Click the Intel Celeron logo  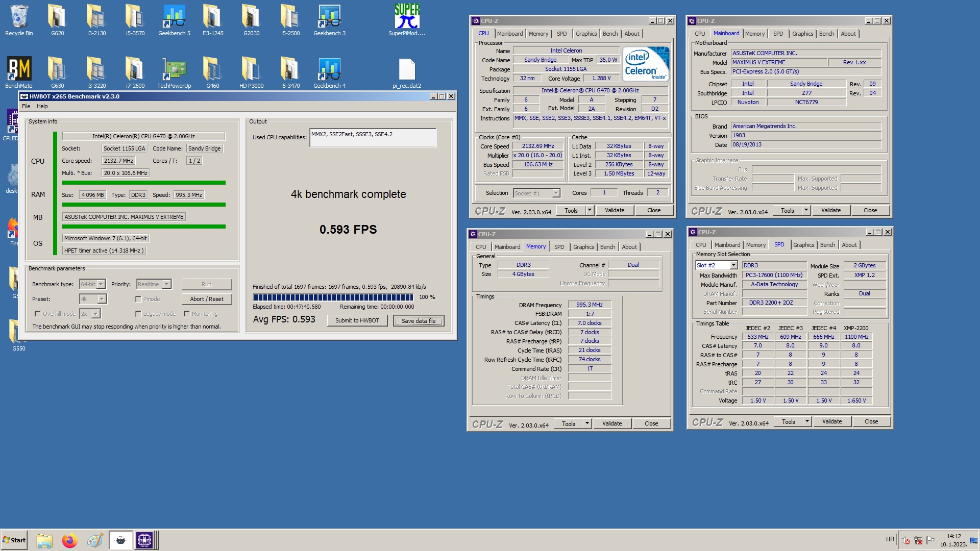pos(646,64)
